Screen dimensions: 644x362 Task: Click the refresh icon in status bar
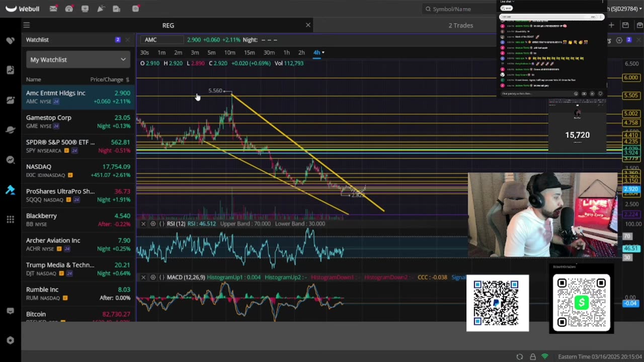click(520, 356)
